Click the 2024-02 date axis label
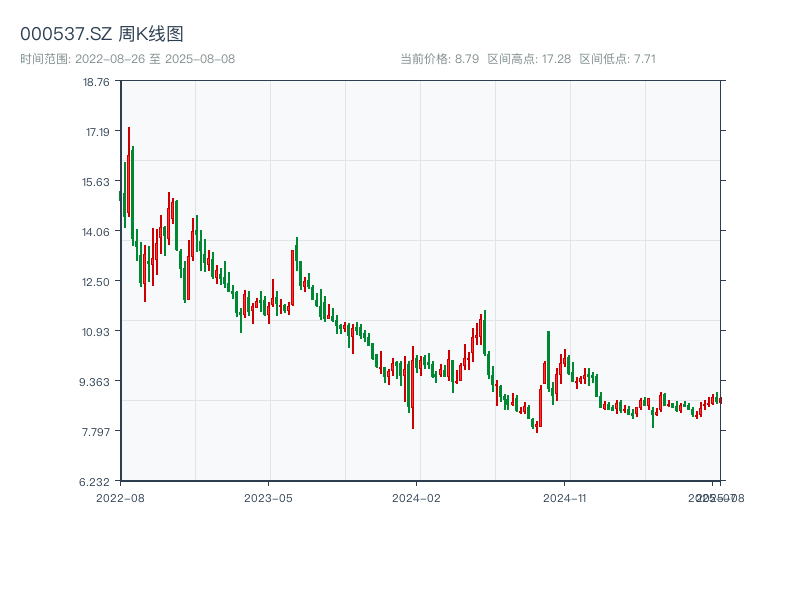Screen dimensions: 800x600 [x=417, y=497]
